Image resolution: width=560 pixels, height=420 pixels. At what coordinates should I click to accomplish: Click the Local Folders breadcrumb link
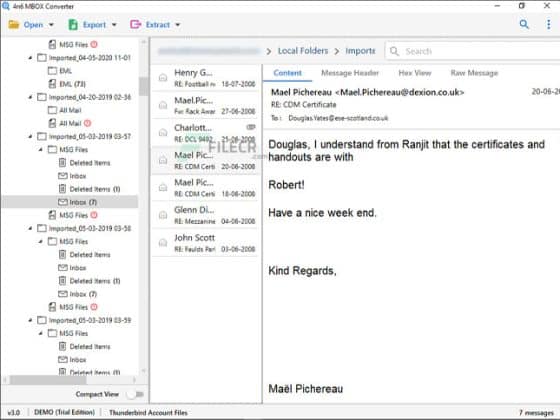pyautogui.click(x=303, y=51)
